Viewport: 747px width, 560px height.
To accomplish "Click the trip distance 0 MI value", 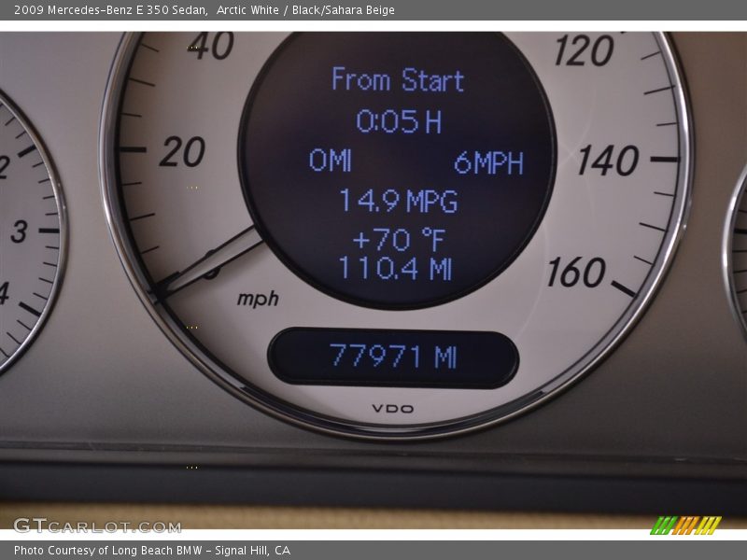I will (331, 160).
